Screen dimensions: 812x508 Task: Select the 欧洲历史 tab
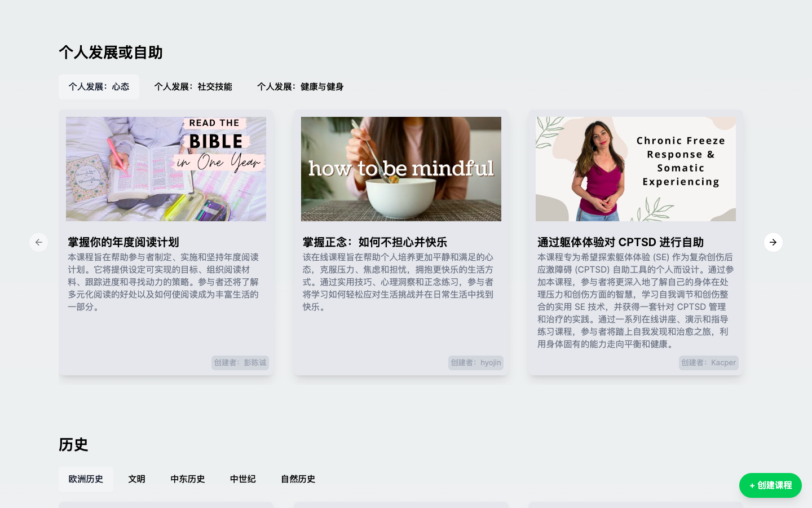click(86, 479)
